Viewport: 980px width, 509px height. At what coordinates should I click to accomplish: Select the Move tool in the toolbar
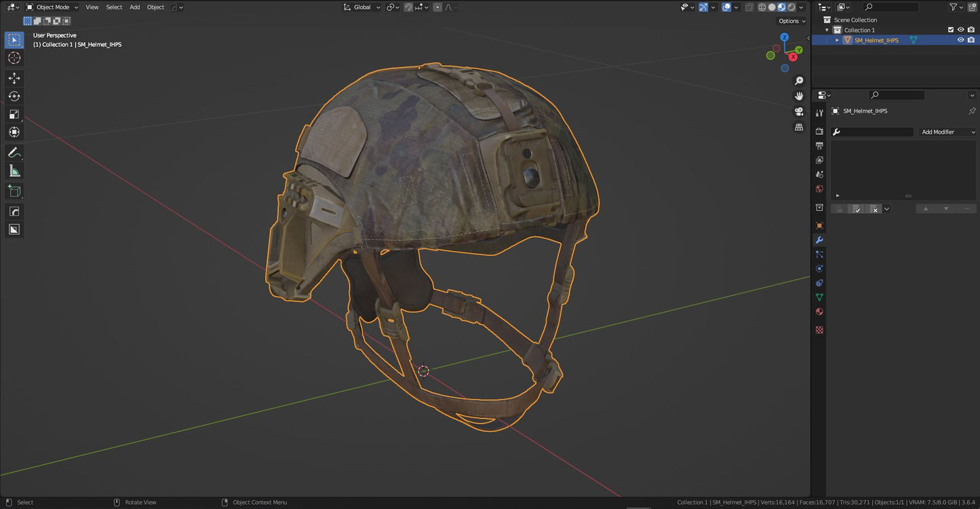coord(14,78)
